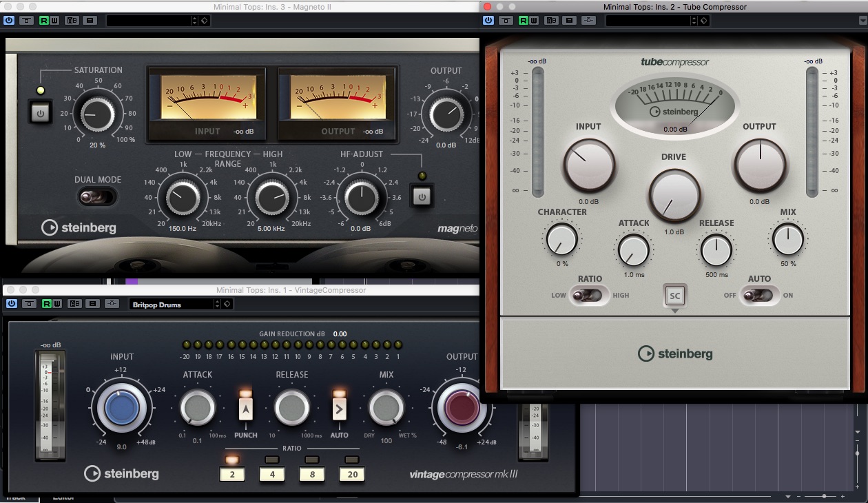This screenshot has height=503, width=868.
Task: Click the Magneto Output VU meter
Action: (x=338, y=104)
